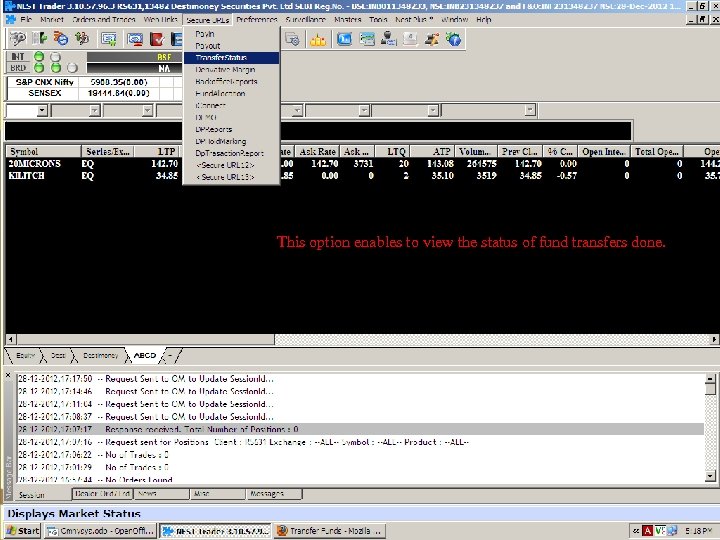Screen dimensions: 720x540
Task: Open the Preferences menu
Action: coord(257,20)
